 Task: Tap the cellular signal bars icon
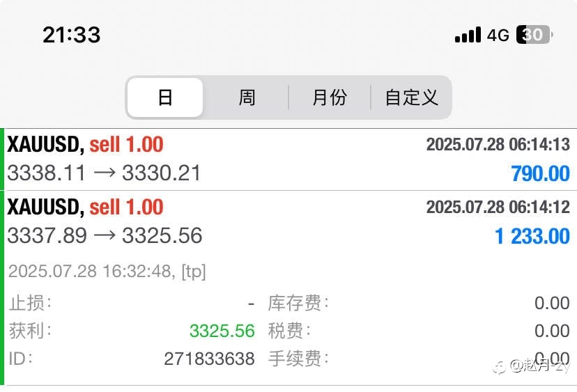(468, 35)
